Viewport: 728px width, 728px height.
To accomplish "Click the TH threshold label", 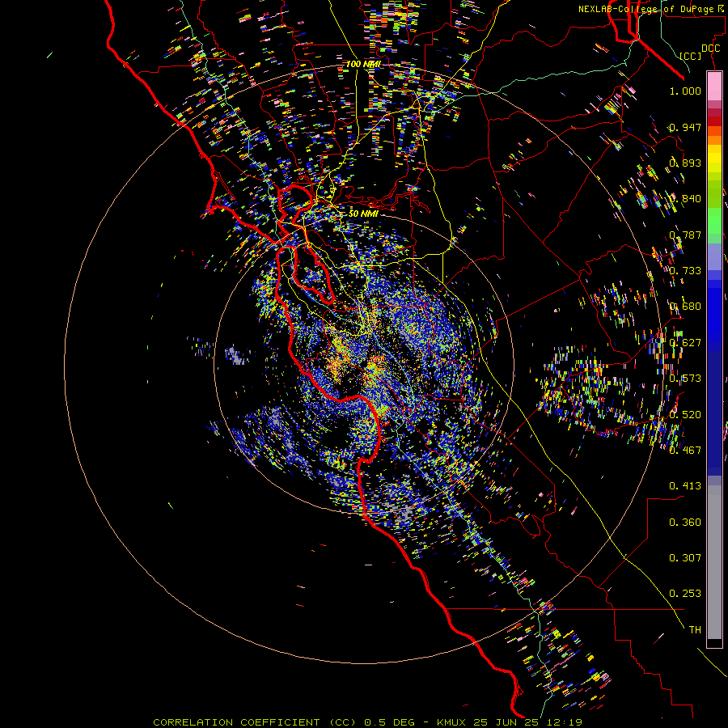I will pyautogui.click(x=695, y=630).
